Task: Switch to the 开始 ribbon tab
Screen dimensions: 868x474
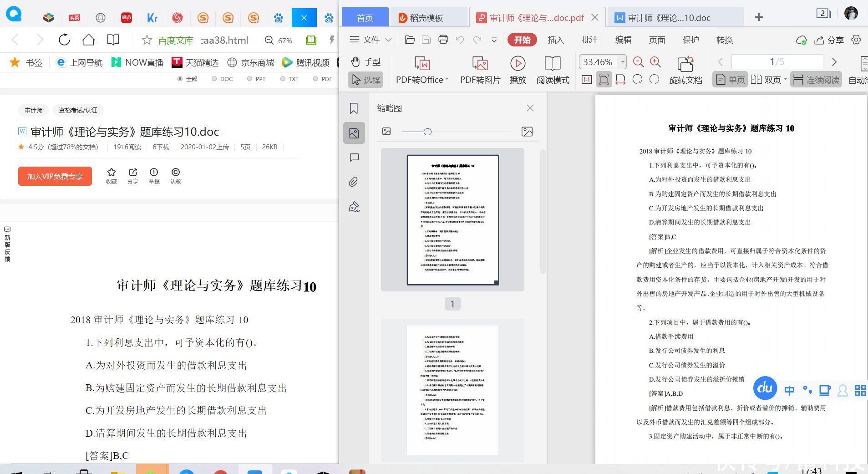Action: [522, 40]
